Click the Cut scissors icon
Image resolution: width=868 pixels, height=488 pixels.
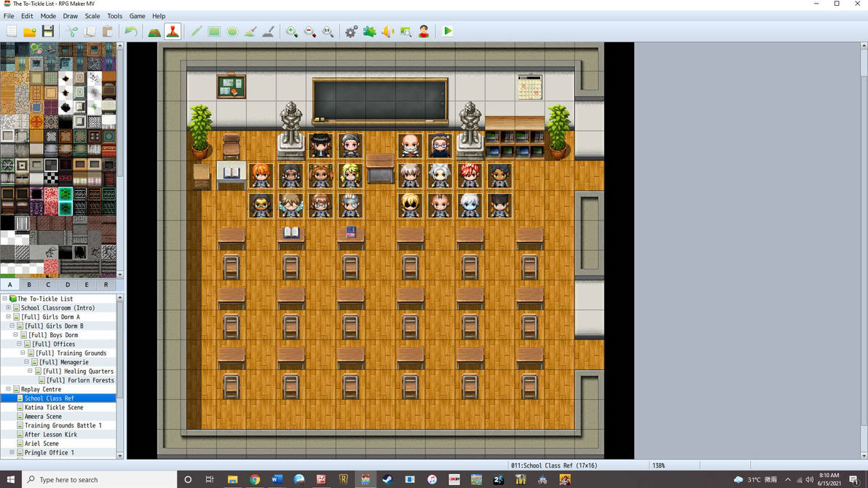[x=72, y=31]
